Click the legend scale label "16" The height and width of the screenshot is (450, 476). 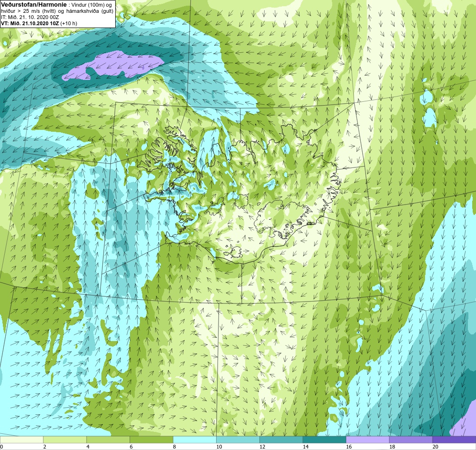(x=349, y=447)
